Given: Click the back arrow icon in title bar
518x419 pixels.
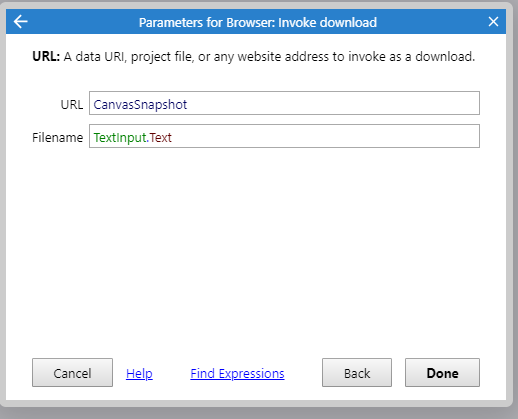Looking at the screenshot, I should point(21,22).
